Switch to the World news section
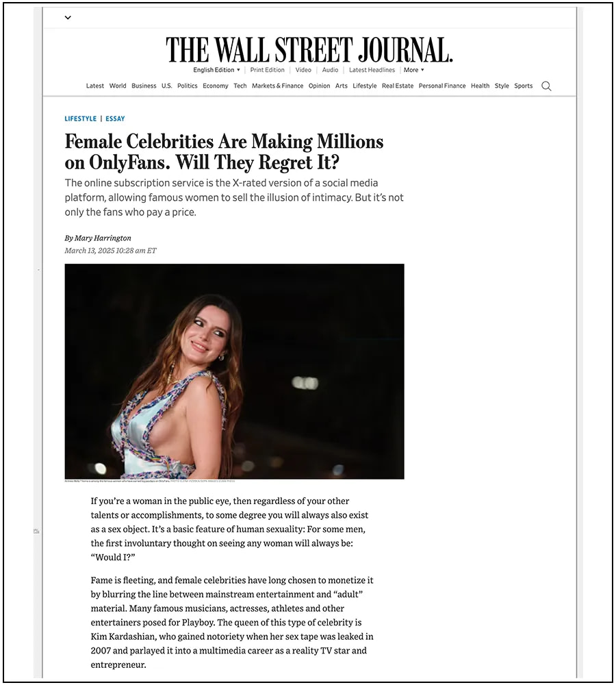The width and height of the screenshot is (616, 685). click(x=117, y=86)
